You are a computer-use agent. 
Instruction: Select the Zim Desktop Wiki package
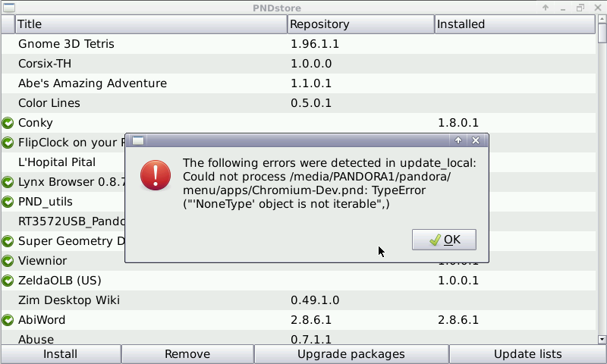point(69,300)
